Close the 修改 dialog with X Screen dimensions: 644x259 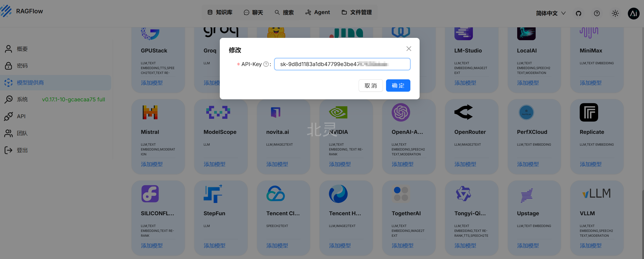pyautogui.click(x=409, y=49)
